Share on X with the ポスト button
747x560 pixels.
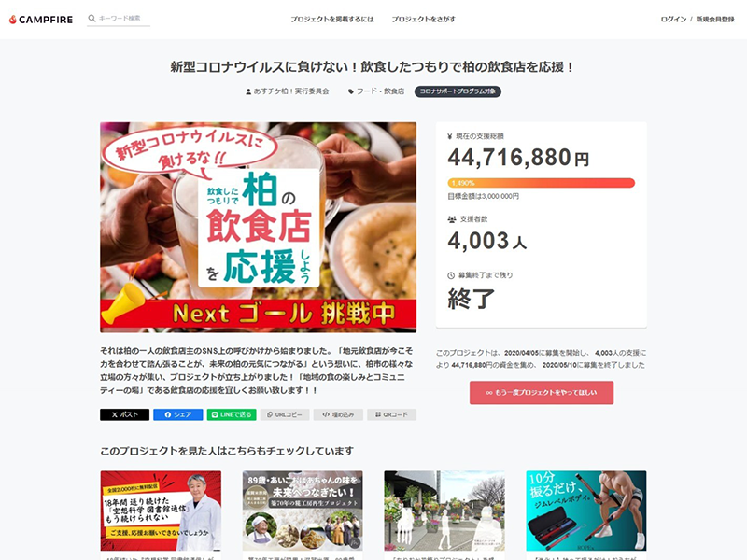(125, 414)
